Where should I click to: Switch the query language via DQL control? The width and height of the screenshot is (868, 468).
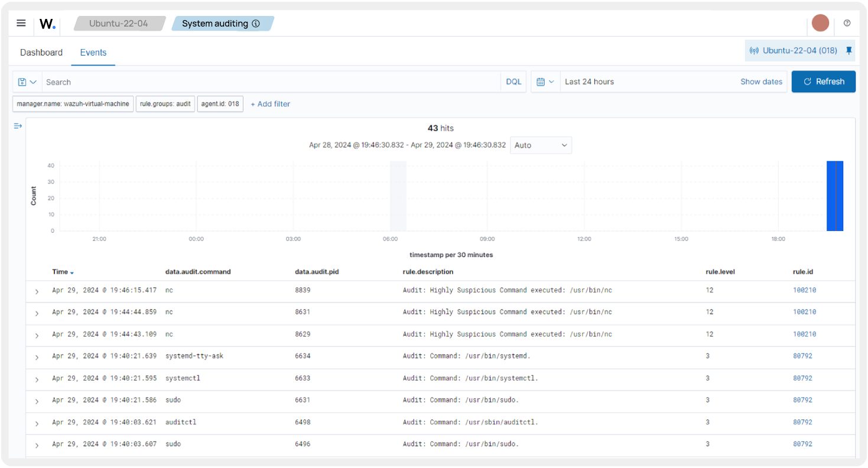coord(512,81)
